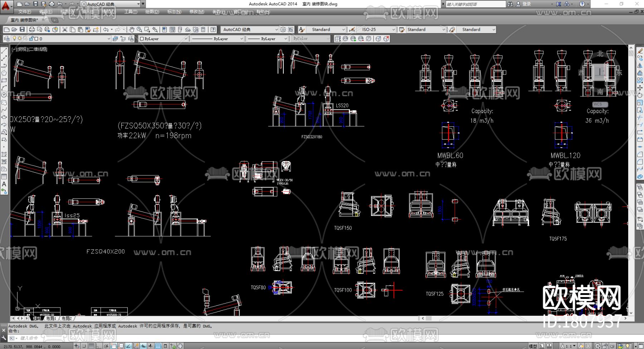Click the Pan hand tool

132,30
